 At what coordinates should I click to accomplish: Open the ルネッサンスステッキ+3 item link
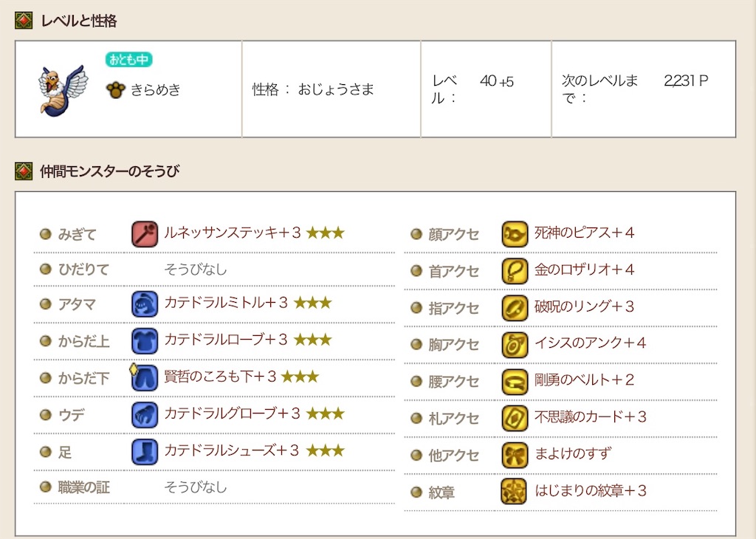(233, 233)
